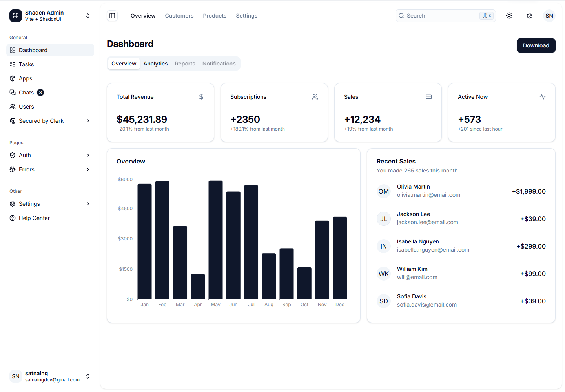The image size is (565, 392).
Task: Switch theme using the sun icon
Action: 509,16
